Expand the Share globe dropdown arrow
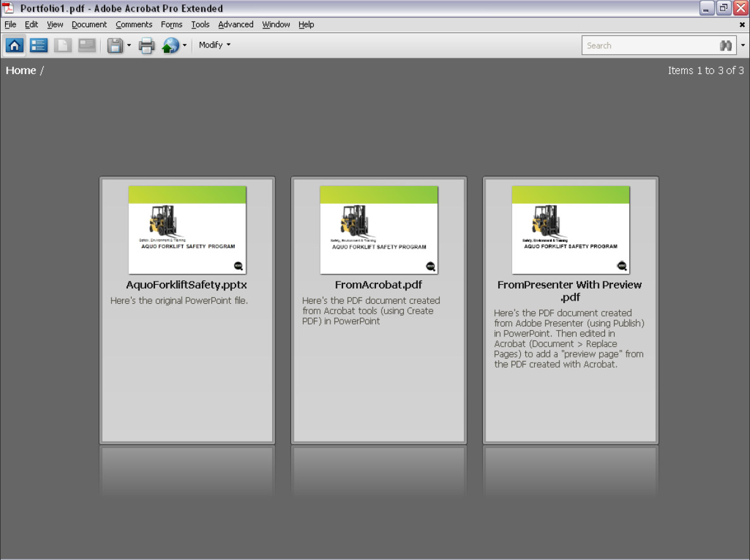The image size is (750, 560). coord(185,46)
